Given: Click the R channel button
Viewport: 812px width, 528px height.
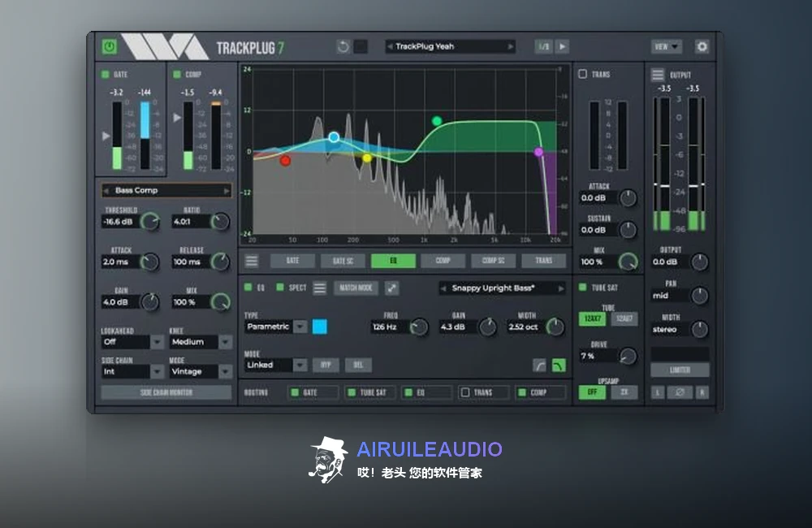Looking at the screenshot, I should tap(702, 393).
